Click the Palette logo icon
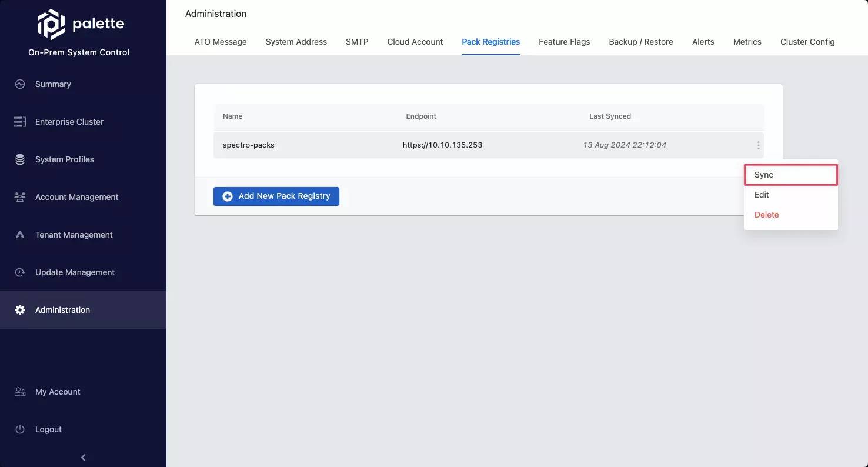This screenshot has height=467, width=868. [x=51, y=24]
